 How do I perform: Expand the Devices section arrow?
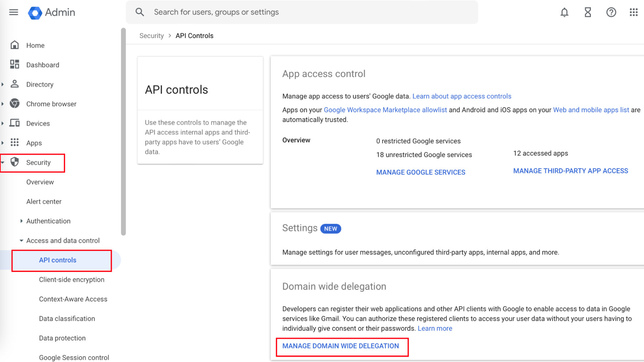[x=3, y=123]
